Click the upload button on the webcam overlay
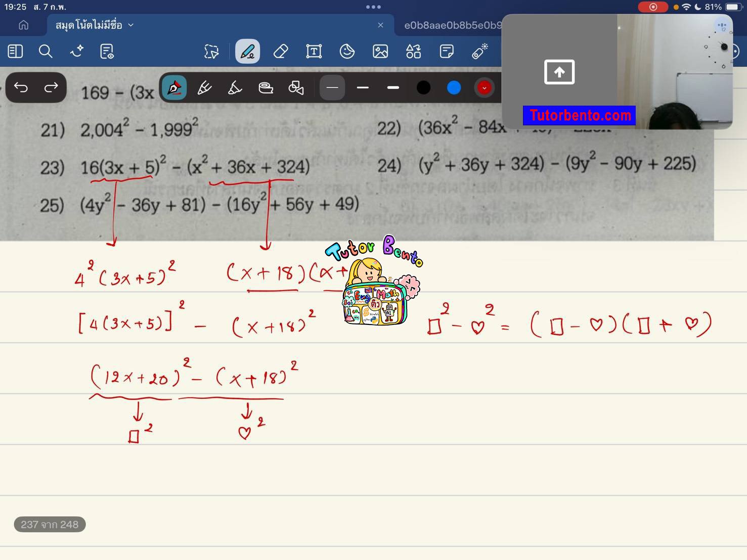The width and height of the screenshot is (747, 560). coord(559,72)
